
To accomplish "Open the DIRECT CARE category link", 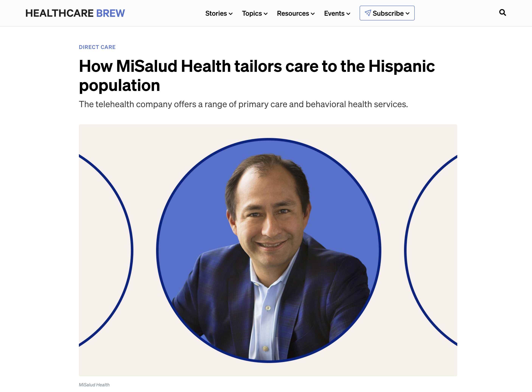I will pyautogui.click(x=97, y=47).
